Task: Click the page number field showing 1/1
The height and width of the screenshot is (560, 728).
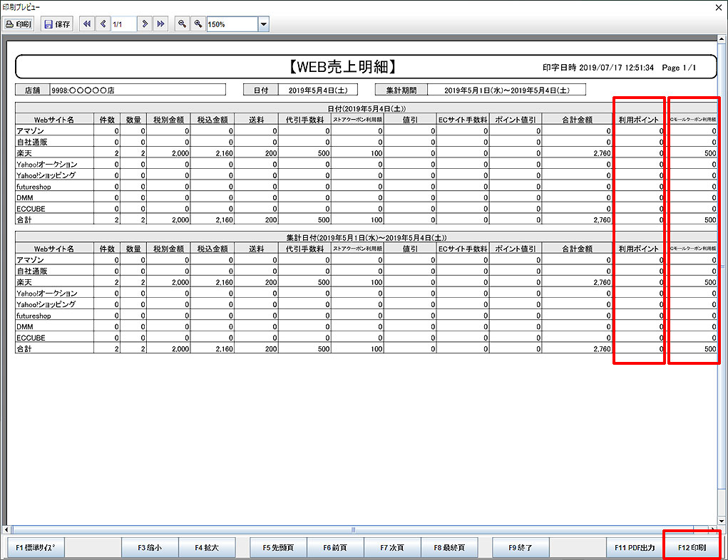Action: (x=123, y=24)
